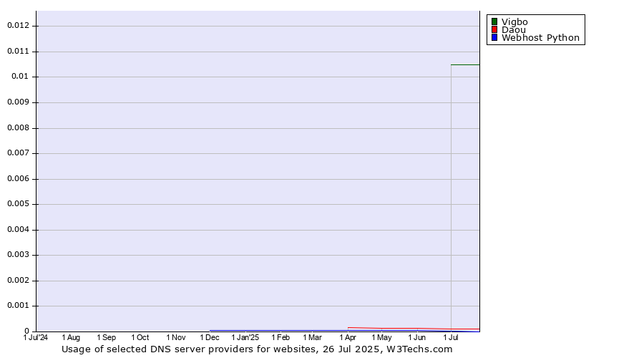Click the 1 Aug x-axis label

(71, 337)
